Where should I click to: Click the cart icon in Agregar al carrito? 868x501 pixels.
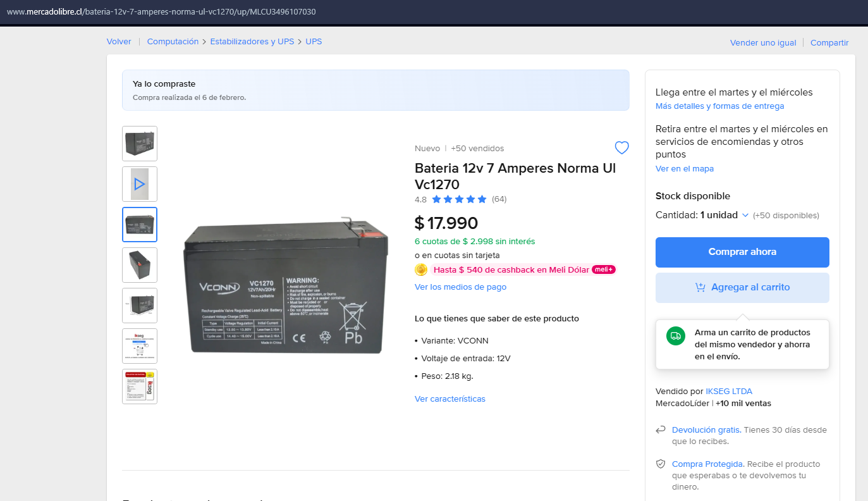[700, 287]
